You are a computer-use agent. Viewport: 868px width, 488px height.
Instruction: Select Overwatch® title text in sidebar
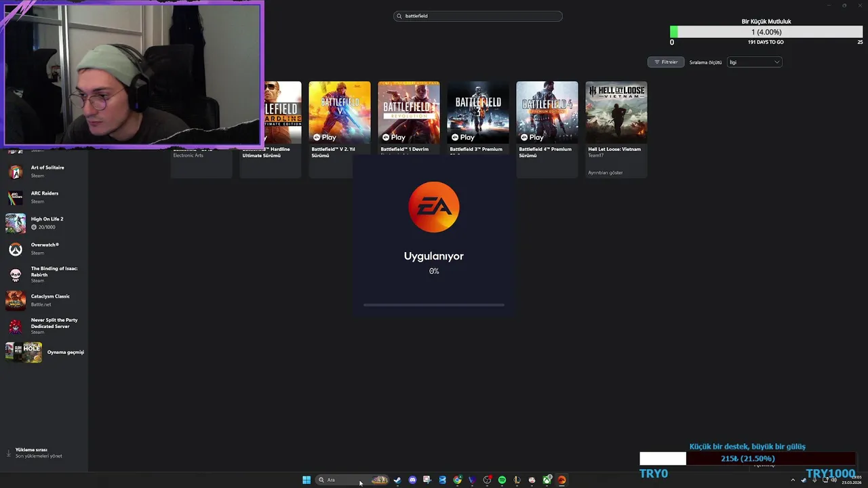pyautogui.click(x=45, y=245)
